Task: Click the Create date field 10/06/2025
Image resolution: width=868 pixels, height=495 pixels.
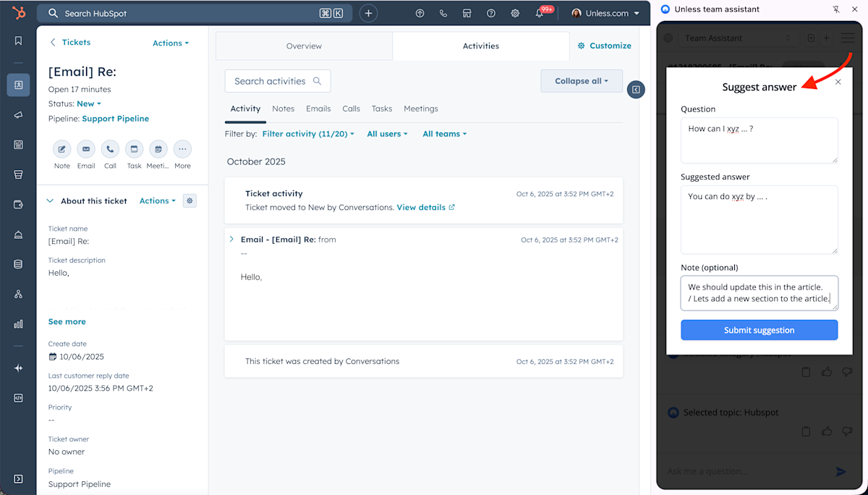Action: 77,357
